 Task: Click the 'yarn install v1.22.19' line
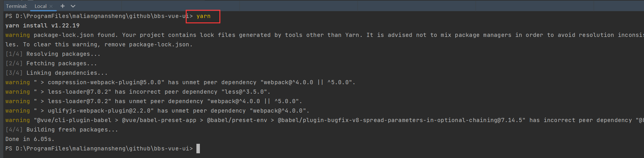42,26
